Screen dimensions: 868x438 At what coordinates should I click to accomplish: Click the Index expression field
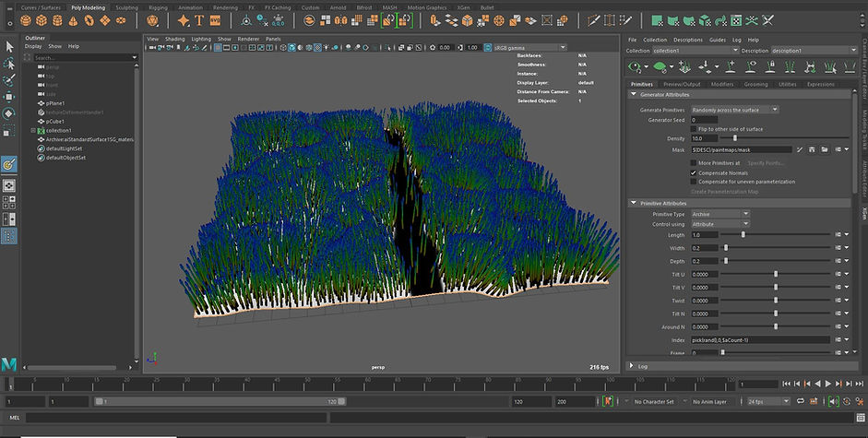click(760, 340)
